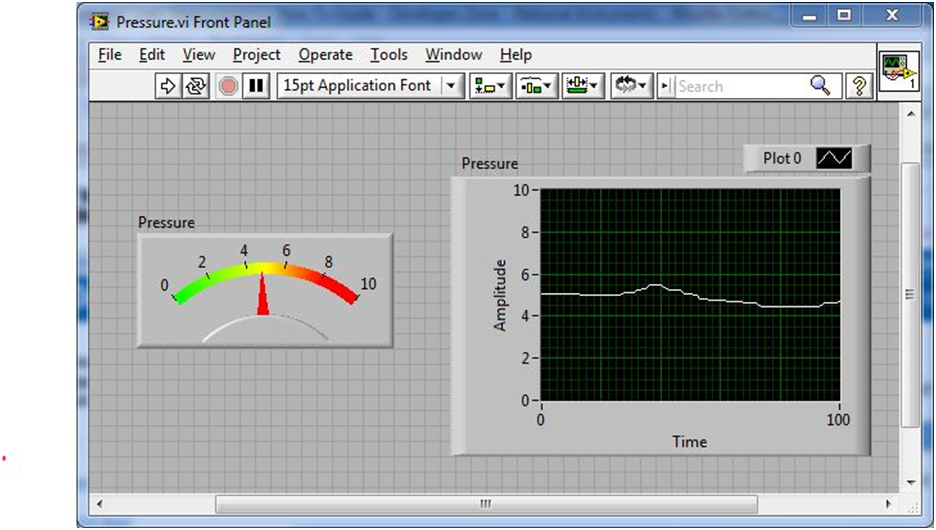Open the Resize Objects dropdown

pyautogui.click(x=582, y=86)
